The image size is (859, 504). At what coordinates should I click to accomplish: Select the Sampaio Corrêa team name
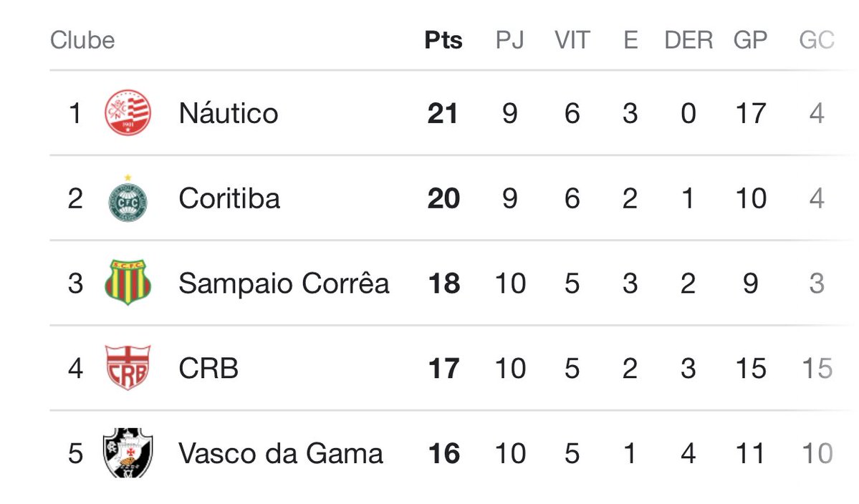click(x=284, y=283)
